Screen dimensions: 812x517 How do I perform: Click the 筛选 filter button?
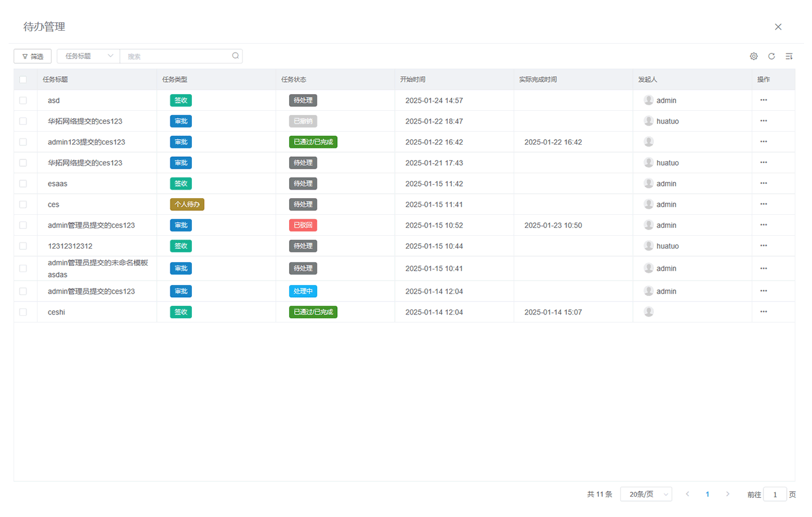tap(33, 56)
